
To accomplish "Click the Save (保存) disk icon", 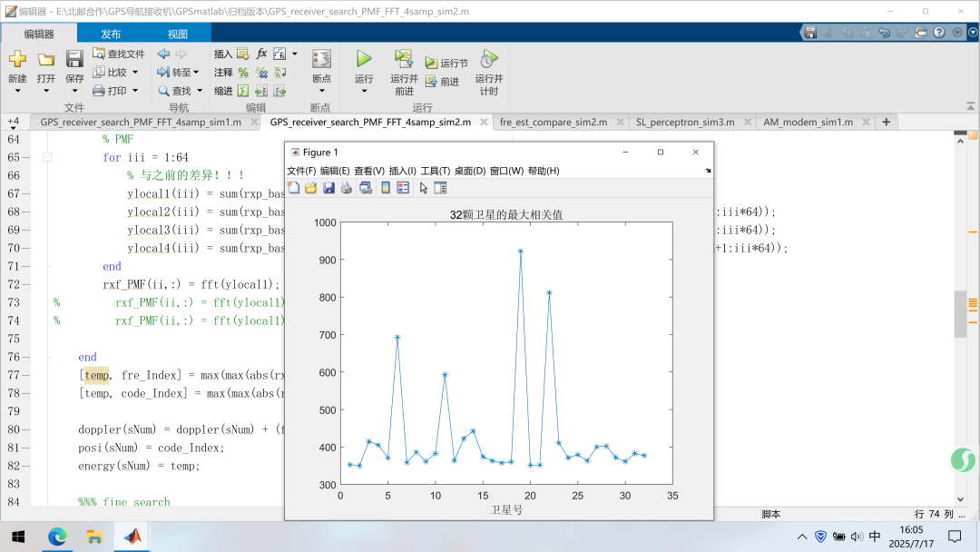I will pos(74,60).
